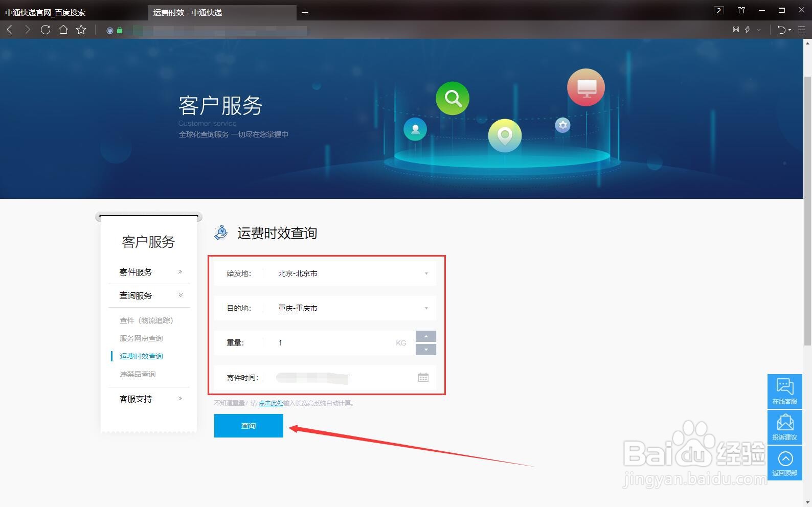Open 违禁品查询 in sidebar

138,374
